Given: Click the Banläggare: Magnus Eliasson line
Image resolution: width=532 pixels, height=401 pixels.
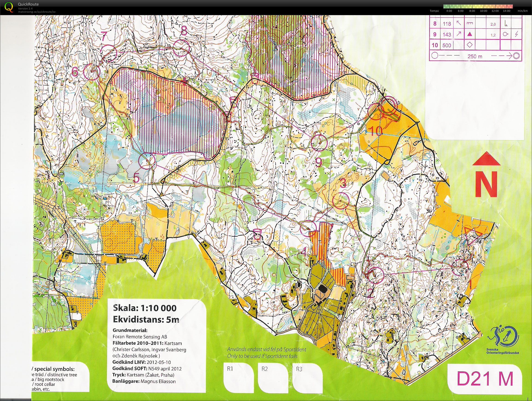Looking at the screenshot, I should click(x=144, y=381).
